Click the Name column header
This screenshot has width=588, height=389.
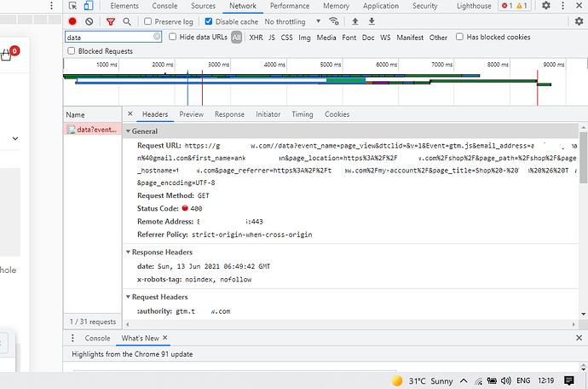93,114
